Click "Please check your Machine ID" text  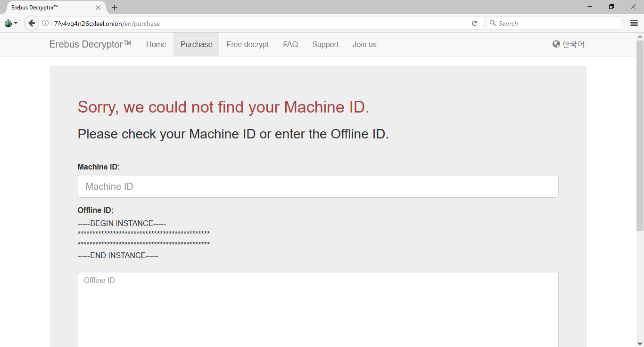pyautogui.click(x=233, y=134)
